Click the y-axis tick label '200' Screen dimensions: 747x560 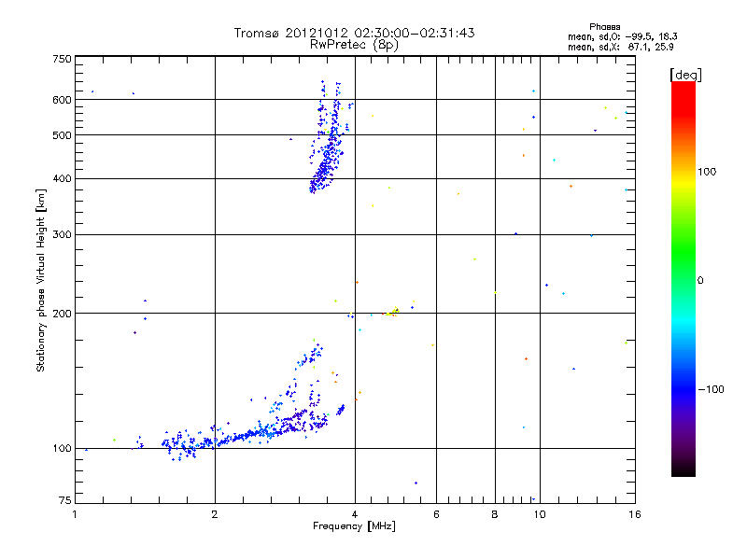pos(62,314)
